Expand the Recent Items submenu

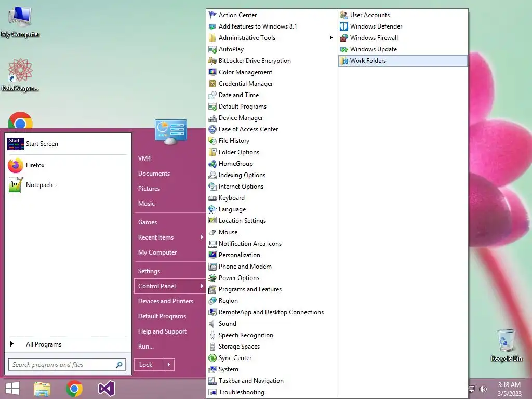(x=170, y=237)
